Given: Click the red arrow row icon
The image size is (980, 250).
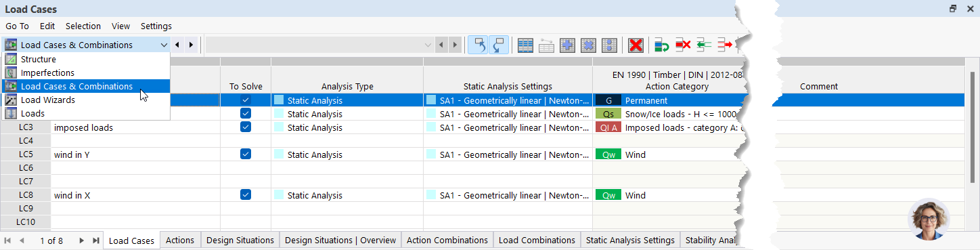Looking at the screenshot, I should [x=725, y=45].
